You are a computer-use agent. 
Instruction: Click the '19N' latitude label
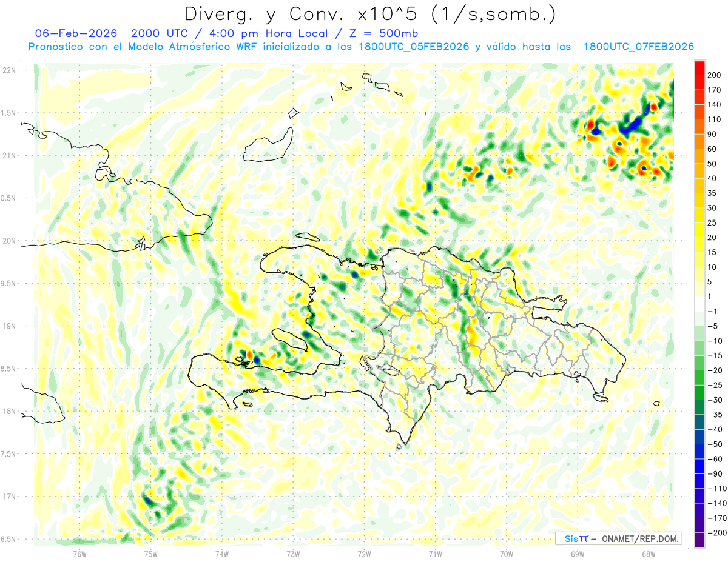point(8,326)
